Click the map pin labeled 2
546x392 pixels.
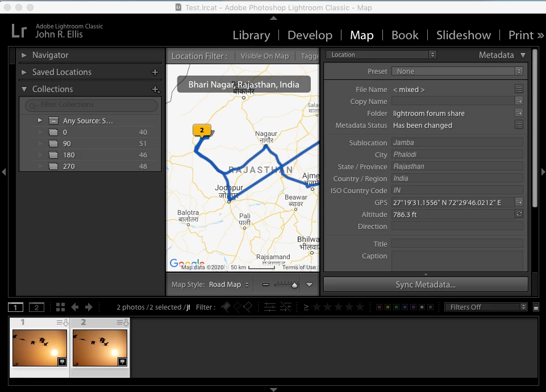[x=202, y=131]
